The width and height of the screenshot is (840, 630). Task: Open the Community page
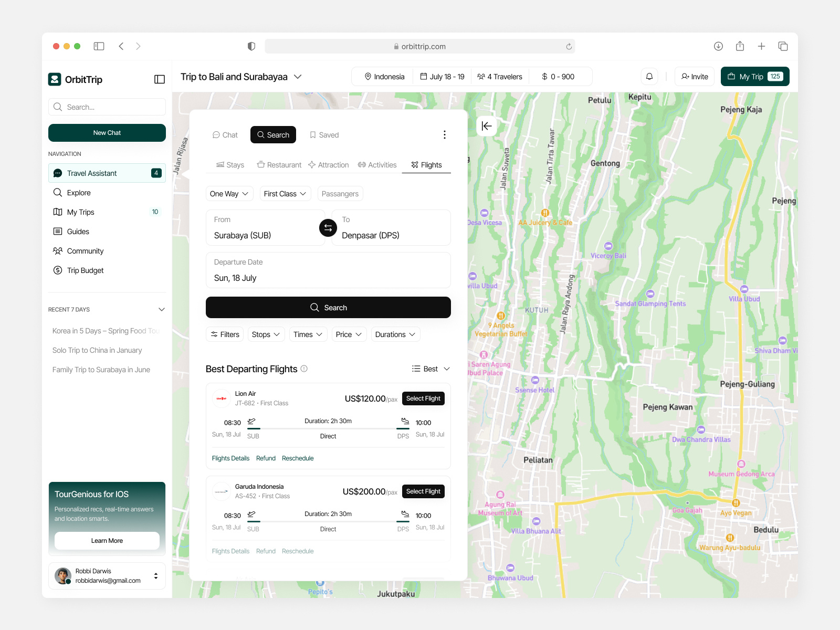[85, 250]
